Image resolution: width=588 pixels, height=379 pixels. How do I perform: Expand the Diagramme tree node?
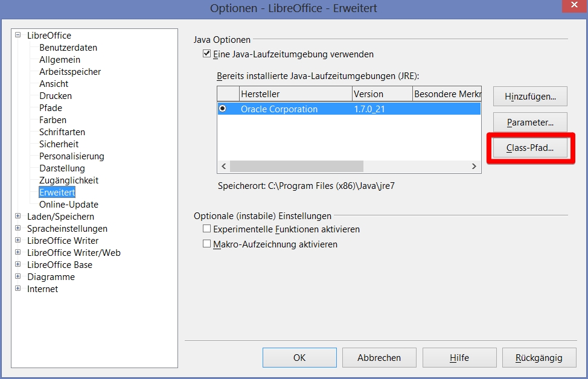18,277
